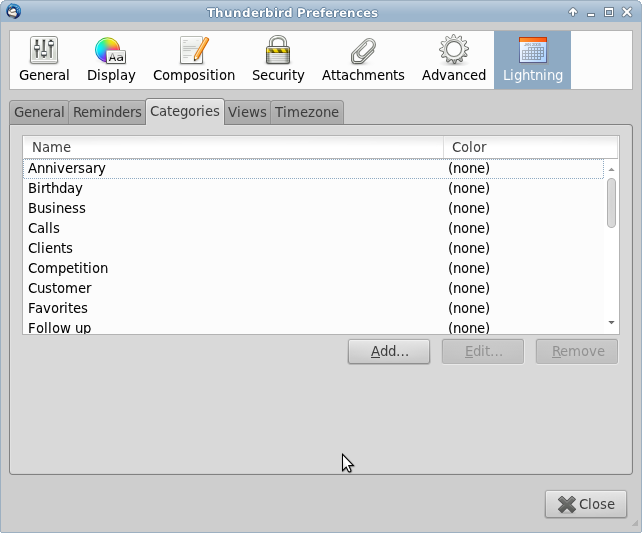This screenshot has width=642, height=533.
Task: Sort categories by the Color column header
Action: tap(530, 147)
